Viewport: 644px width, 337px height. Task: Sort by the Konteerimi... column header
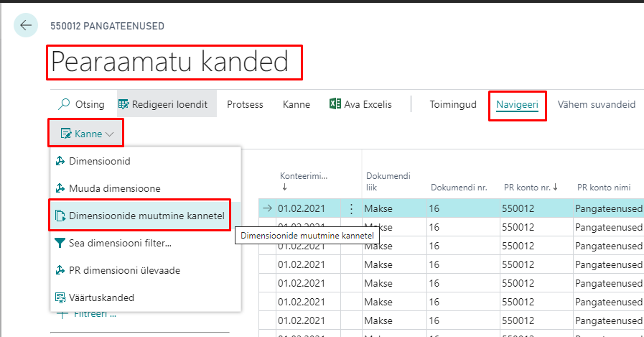pyautogui.click(x=303, y=176)
